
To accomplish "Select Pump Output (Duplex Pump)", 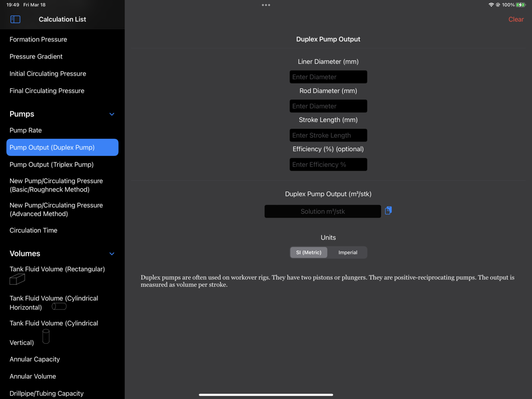I will 62,147.
